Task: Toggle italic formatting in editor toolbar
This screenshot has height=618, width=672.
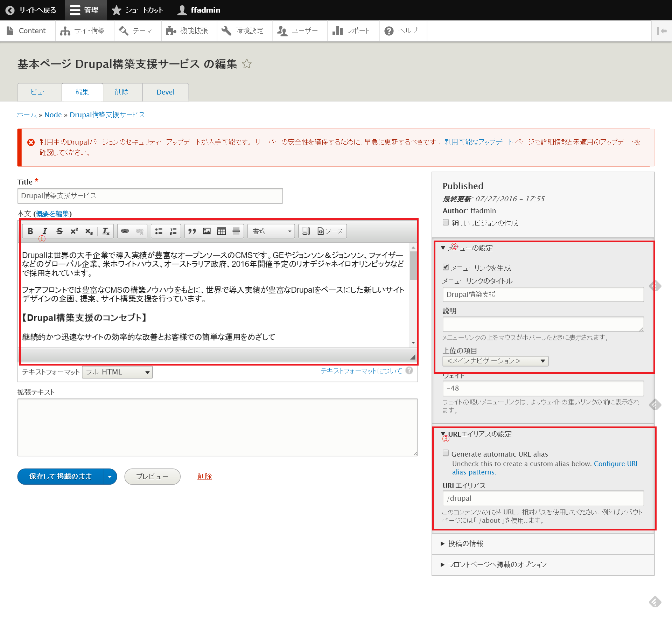Action: (x=45, y=231)
